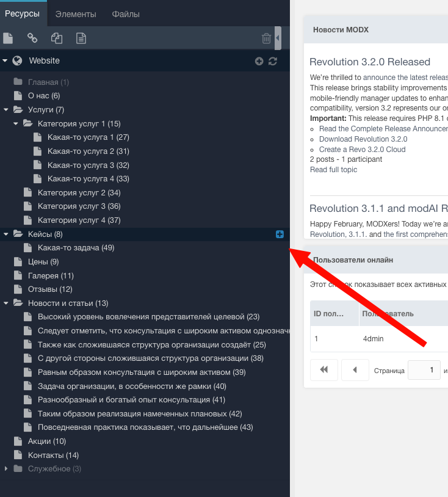Image resolution: width=448 pixels, height=497 pixels.
Task: Collapse the Новости и статьи folder
Action: (6, 303)
